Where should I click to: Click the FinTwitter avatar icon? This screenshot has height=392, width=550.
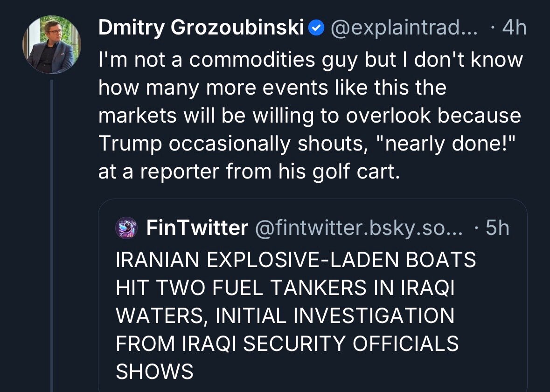(x=126, y=228)
